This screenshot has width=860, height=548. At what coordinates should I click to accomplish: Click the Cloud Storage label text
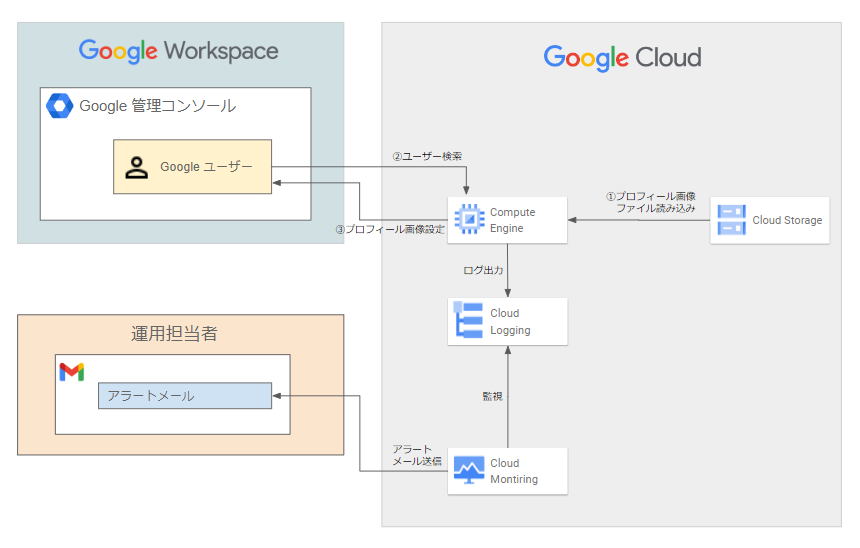pyautogui.click(x=787, y=220)
